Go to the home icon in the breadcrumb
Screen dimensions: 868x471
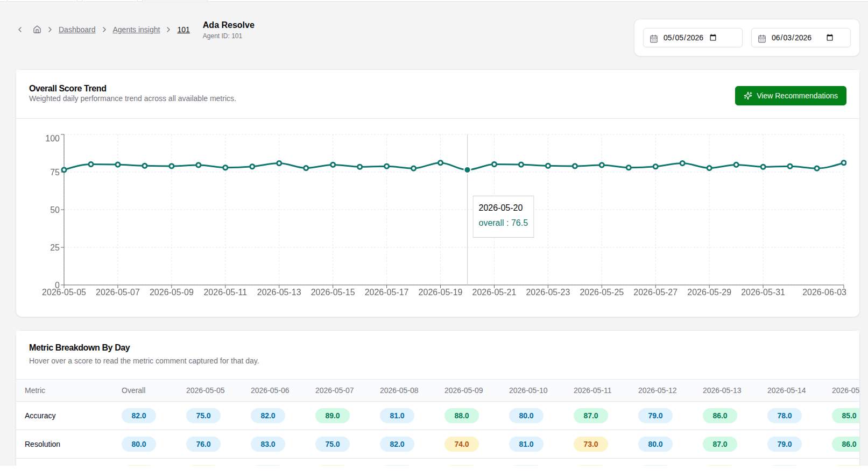[x=37, y=30]
